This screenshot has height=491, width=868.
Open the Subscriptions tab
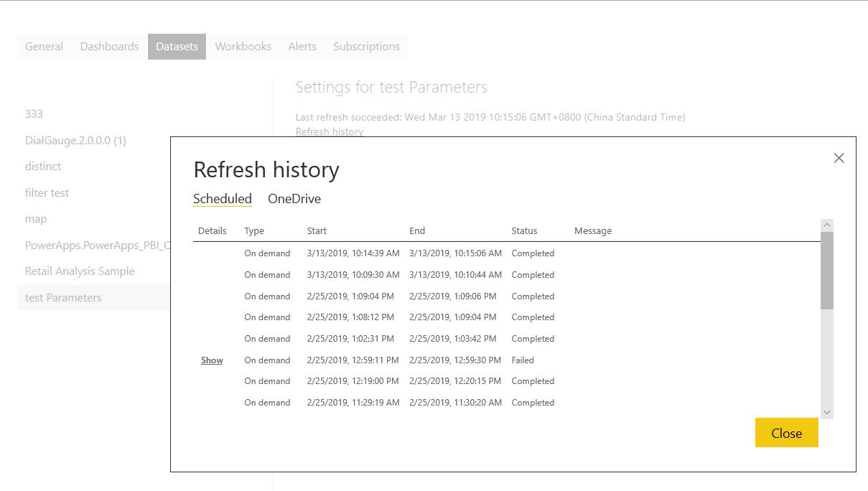coord(367,47)
